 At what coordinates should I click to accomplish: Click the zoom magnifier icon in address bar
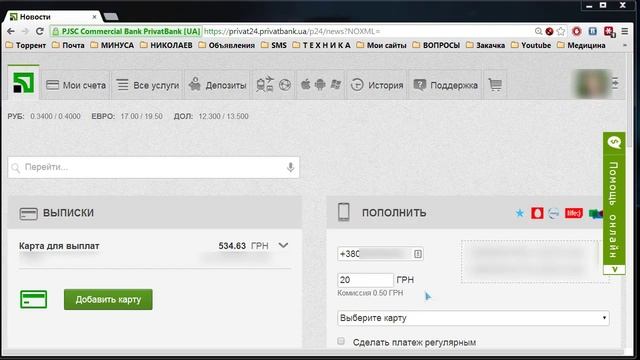coord(538,31)
